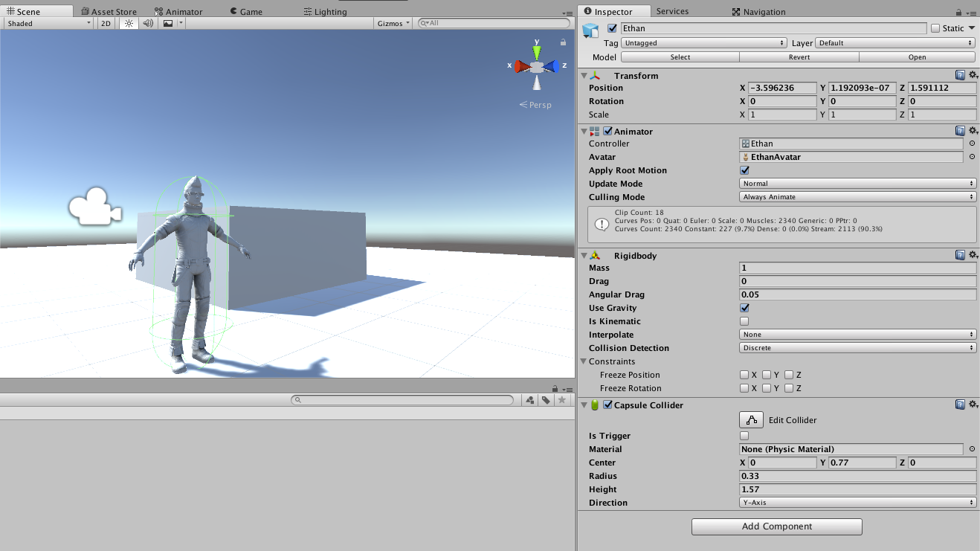
Task: Open collider Direction dropdown
Action: [x=858, y=503]
